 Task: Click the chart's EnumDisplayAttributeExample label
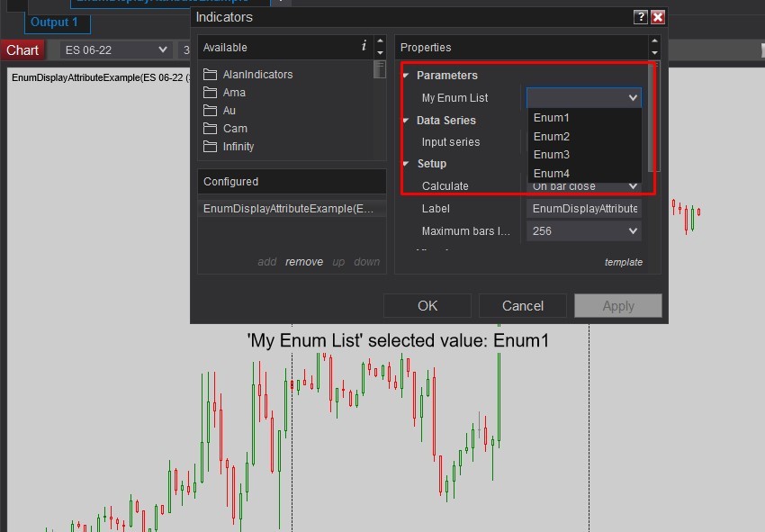(101, 77)
